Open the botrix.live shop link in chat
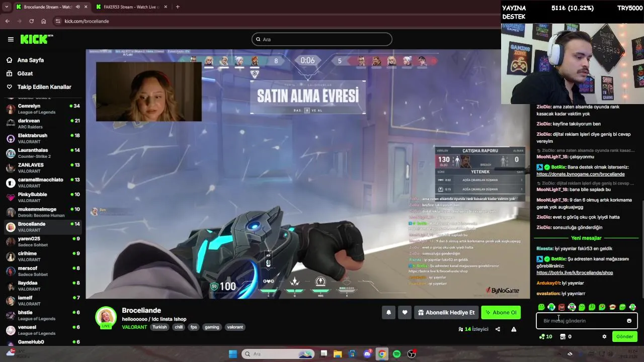This screenshot has width=644, height=362. pos(575,273)
